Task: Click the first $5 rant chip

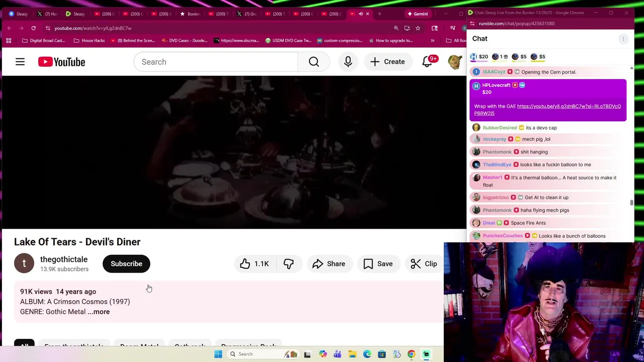Action: (519, 57)
